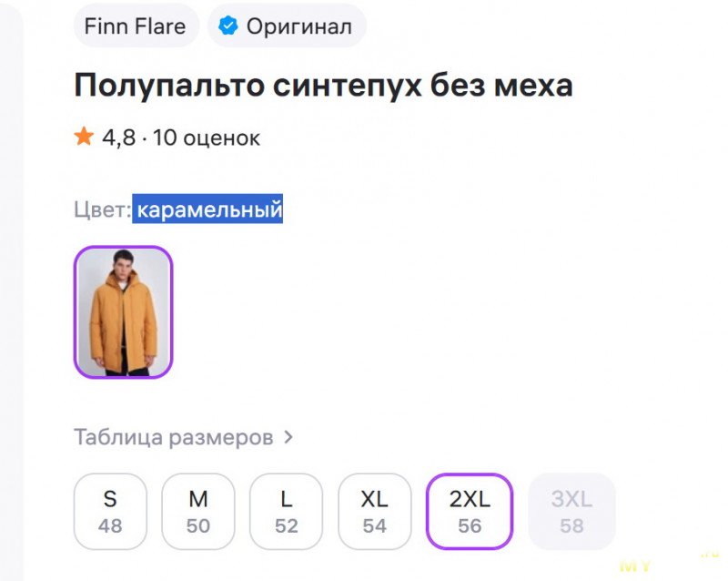
Task: Click the chevron next to Таблица размеров
Action: (288, 437)
